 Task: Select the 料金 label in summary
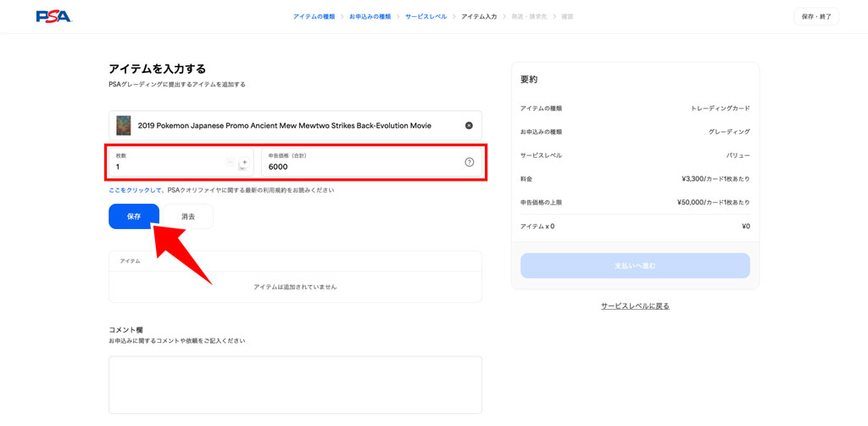click(x=526, y=179)
